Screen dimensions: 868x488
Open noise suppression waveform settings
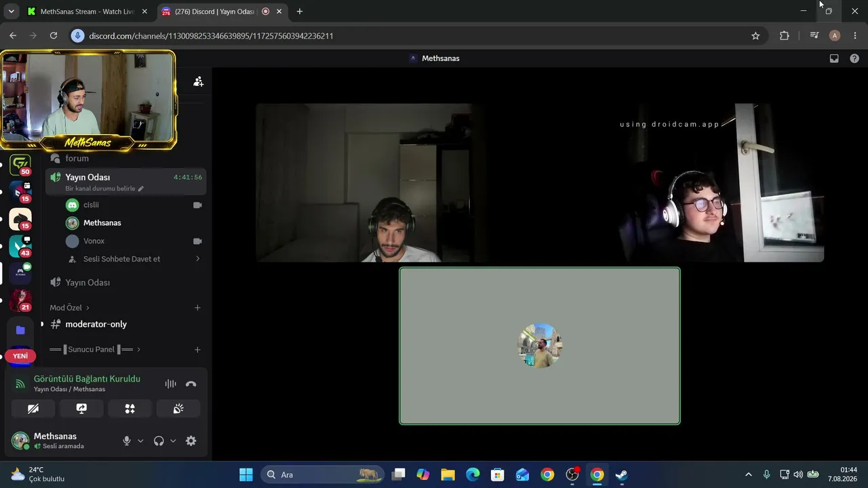tap(170, 384)
